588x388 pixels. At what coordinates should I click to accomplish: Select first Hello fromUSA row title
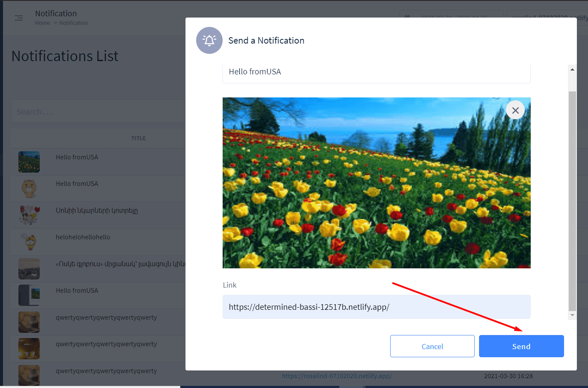tap(77, 157)
